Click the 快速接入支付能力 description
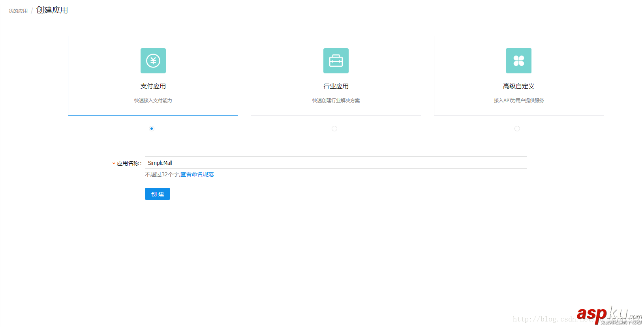644x327 pixels. [153, 101]
